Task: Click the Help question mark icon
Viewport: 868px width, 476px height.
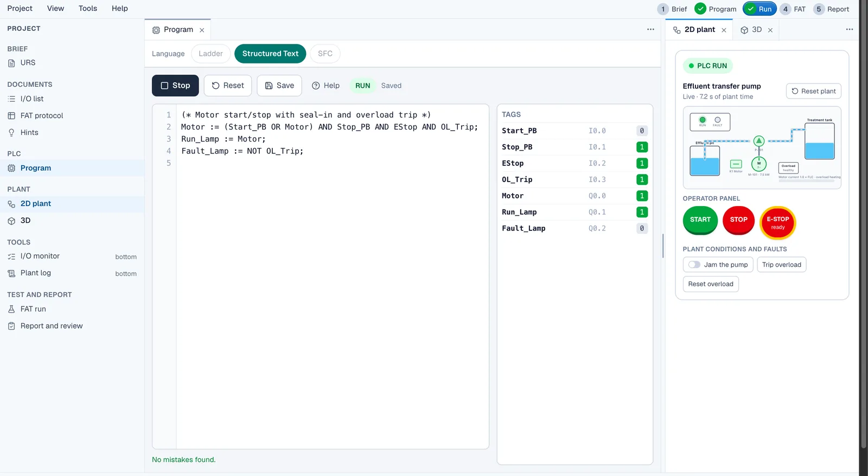Action: point(316,86)
